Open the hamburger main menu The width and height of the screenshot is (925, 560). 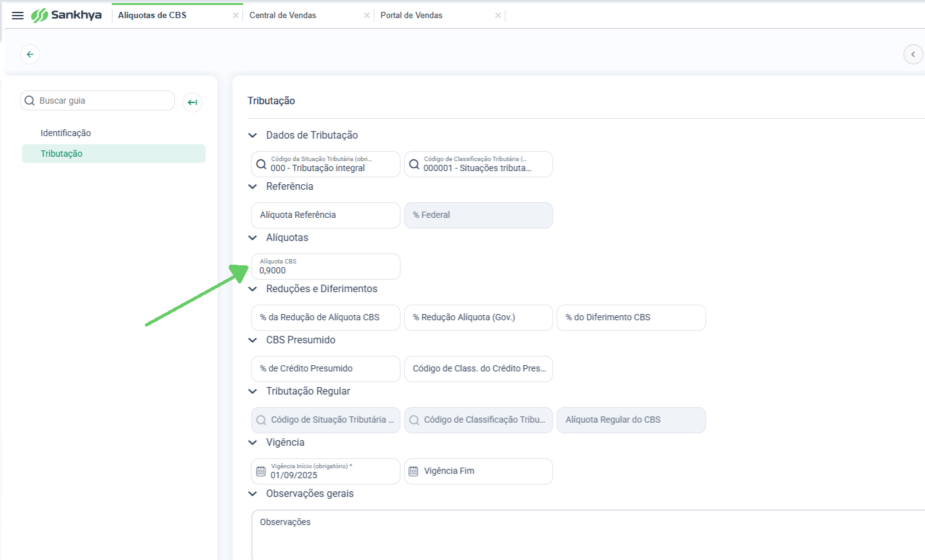(x=17, y=16)
